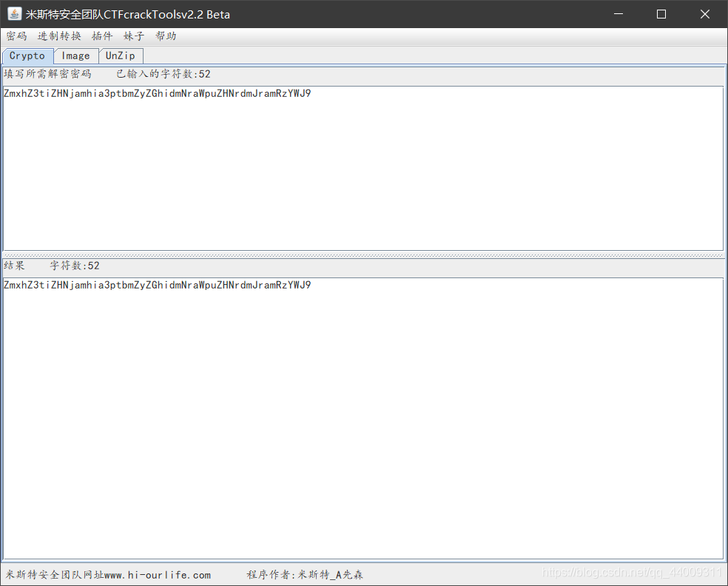This screenshot has height=586, width=728.
Task: Switch to the Crypto tab
Action: click(27, 55)
